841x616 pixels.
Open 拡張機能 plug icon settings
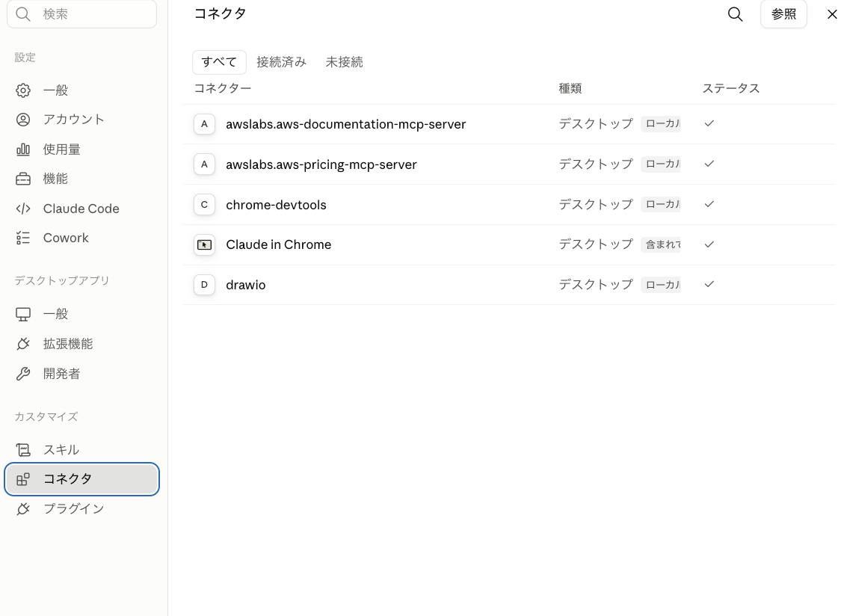tap(81, 343)
